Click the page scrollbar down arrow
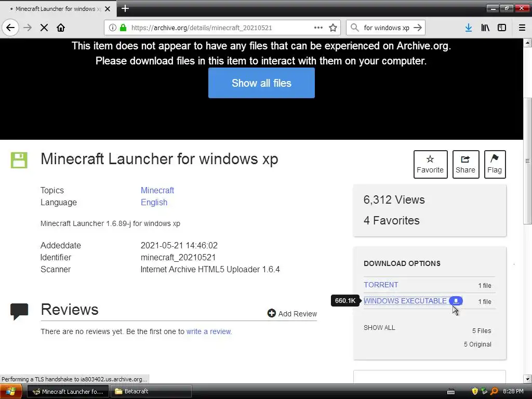 point(527,379)
